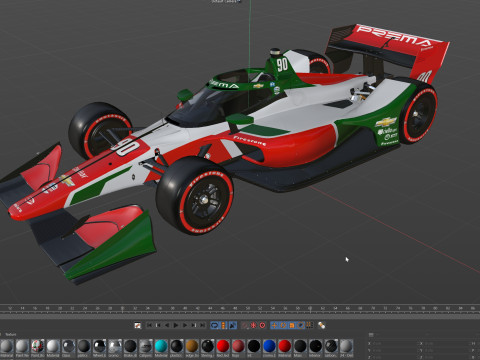Toggle red autokeying button
This screenshot has height=360, width=480.
pos(253,325)
